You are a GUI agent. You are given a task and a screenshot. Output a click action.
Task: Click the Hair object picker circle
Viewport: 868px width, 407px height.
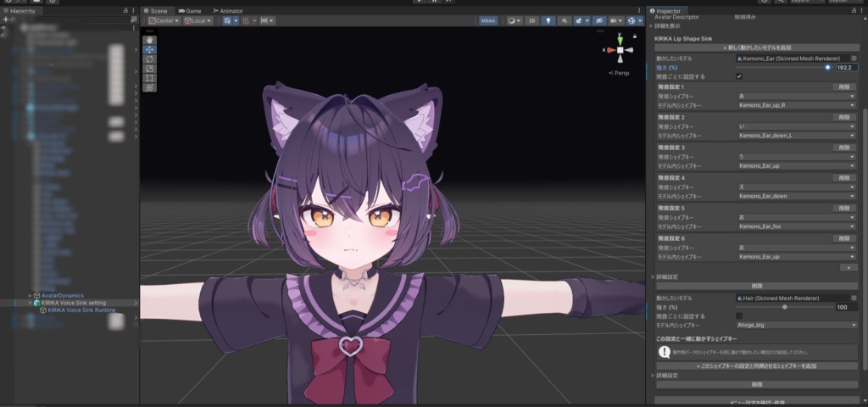pos(854,298)
